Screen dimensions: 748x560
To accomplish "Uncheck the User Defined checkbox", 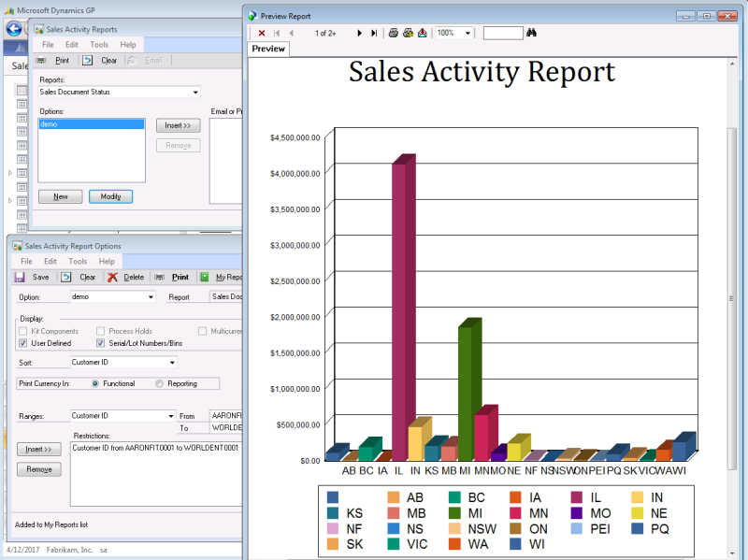I will coord(23,343).
